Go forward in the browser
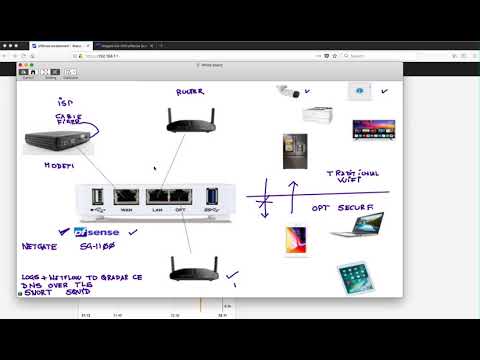480x360 pixels. click(14, 56)
